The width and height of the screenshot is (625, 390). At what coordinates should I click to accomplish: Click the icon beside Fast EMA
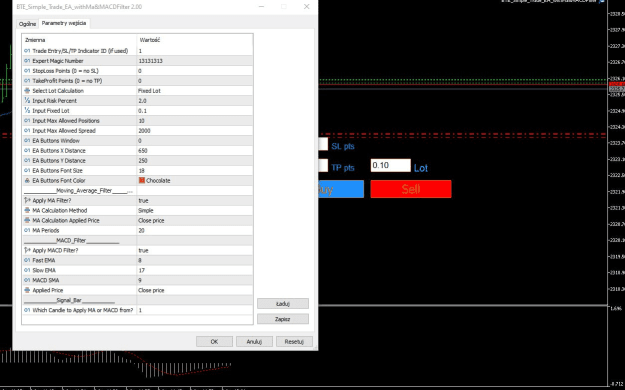click(x=27, y=260)
